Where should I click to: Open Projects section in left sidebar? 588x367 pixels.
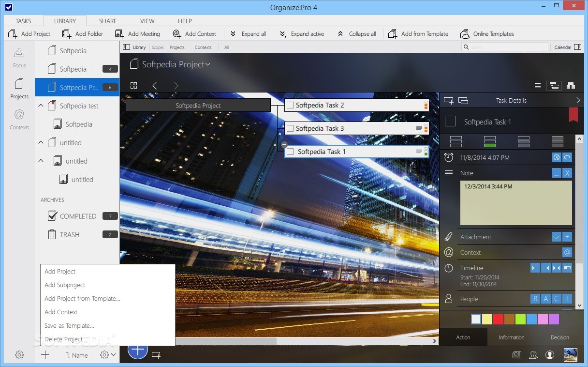tap(19, 89)
